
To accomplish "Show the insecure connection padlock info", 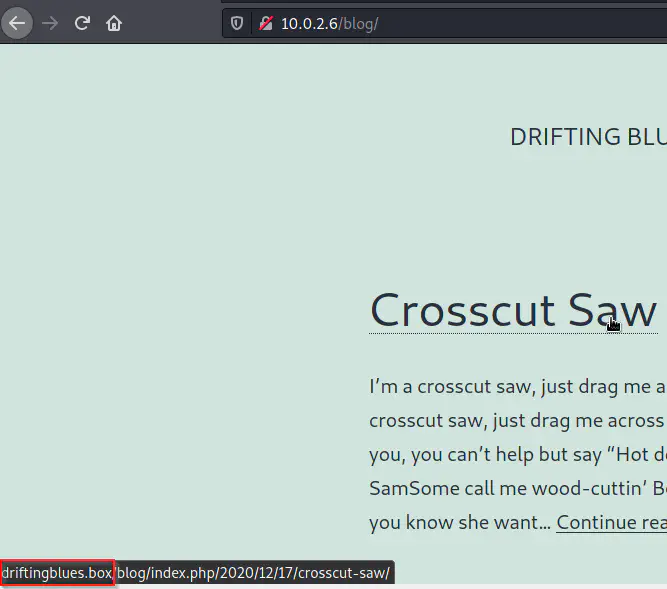I will [x=265, y=23].
